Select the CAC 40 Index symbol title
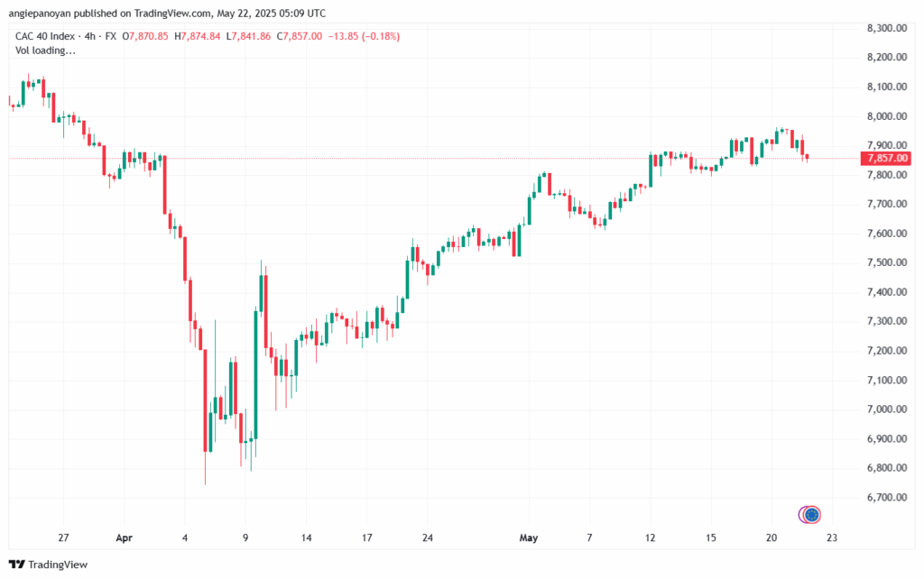Viewport: 924px width, 579px height. click(45, 36)
